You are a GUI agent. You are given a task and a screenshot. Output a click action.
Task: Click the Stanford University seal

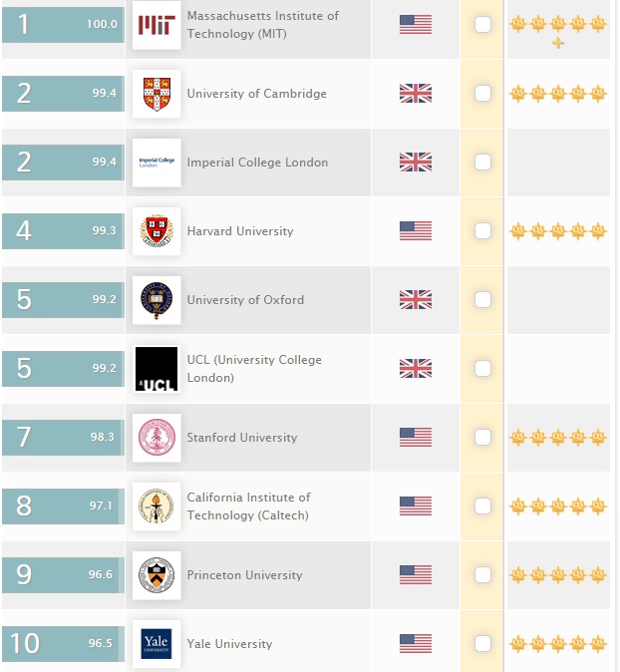click(x=156, y=438)
